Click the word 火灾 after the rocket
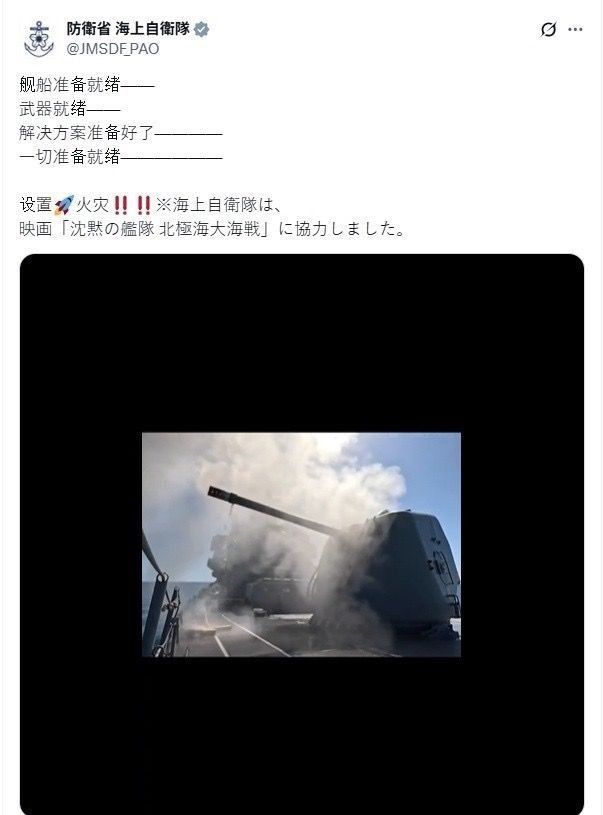 93,205
